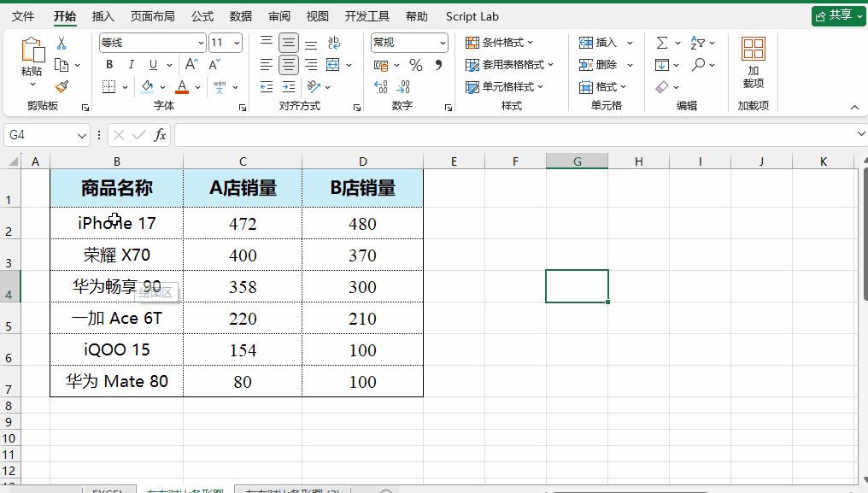This screenshot has height=493, width=868.
Task: Click the Select All corner triangle
Action: 14,161
